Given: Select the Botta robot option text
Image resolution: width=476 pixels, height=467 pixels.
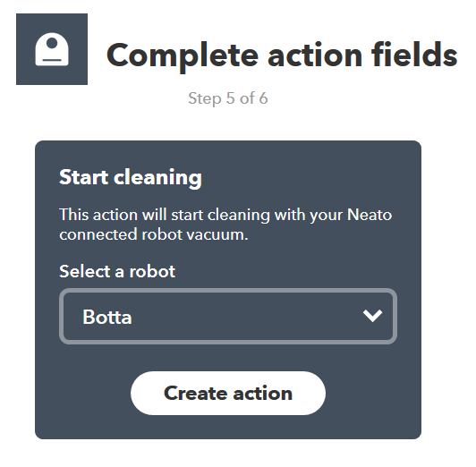Looking at the screenshot, I should tap(107, 317).
